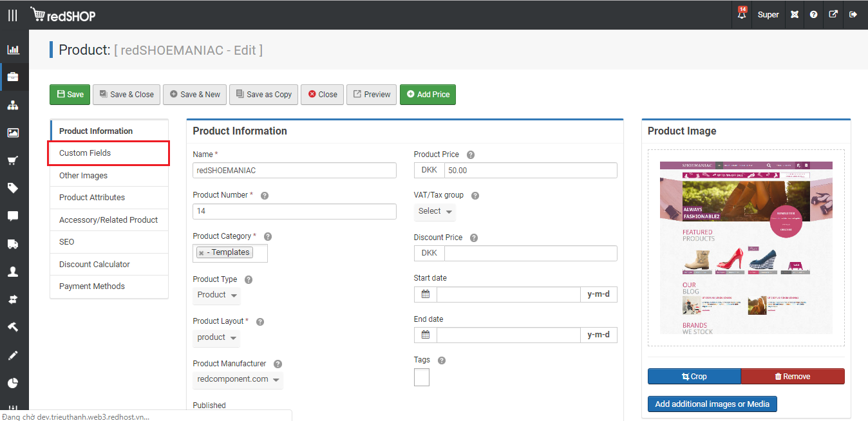Click the help icon next to Product Category
868x421 pixels.
point(268,237)
